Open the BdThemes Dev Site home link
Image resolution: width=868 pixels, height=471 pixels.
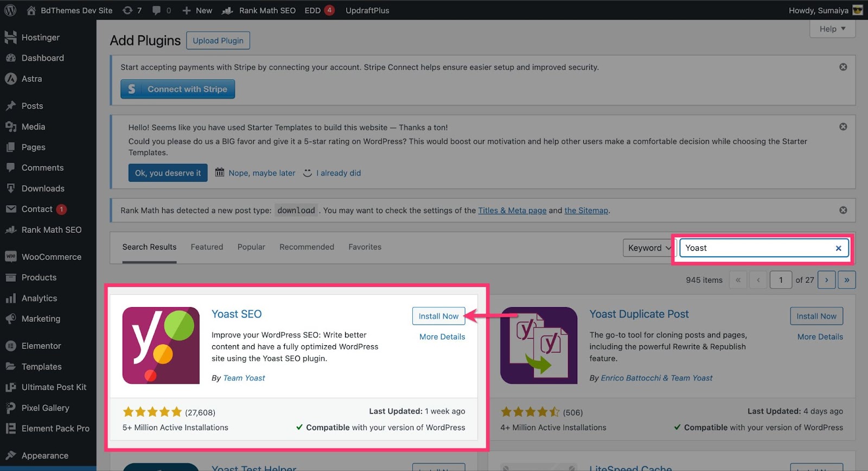pyautogui.click(x=69, y=10)
